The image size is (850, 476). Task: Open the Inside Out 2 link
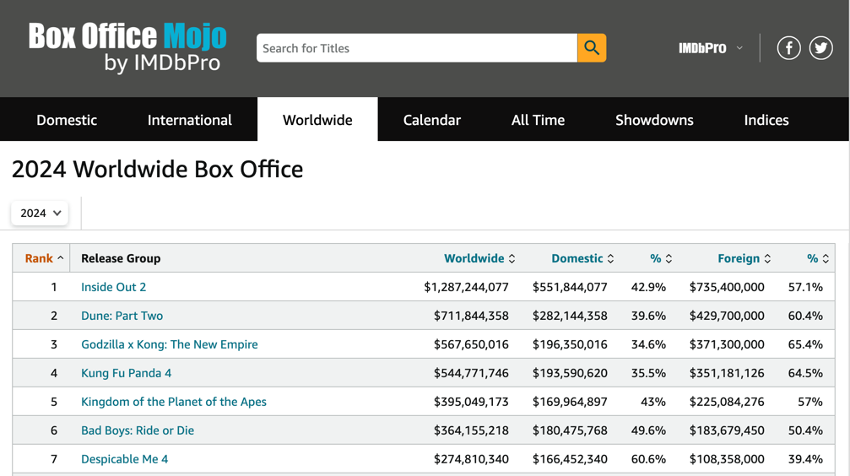(x=113, y=287)
